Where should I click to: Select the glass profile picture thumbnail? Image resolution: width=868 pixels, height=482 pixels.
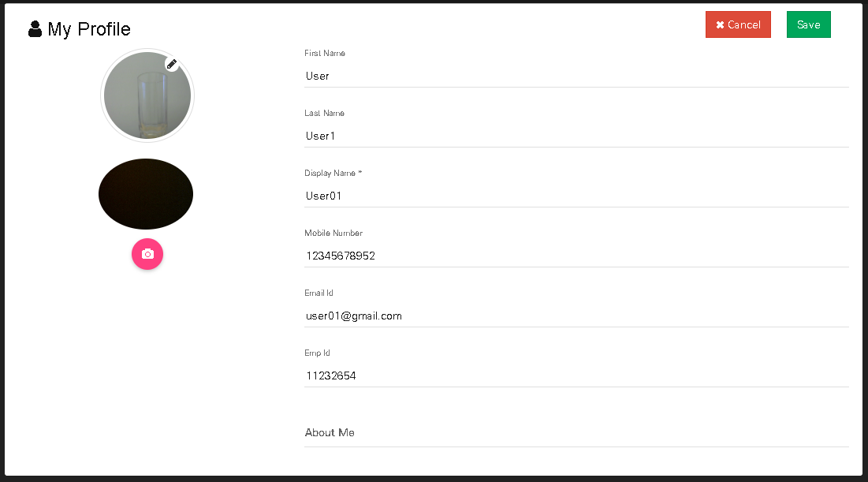coord(147,95)
